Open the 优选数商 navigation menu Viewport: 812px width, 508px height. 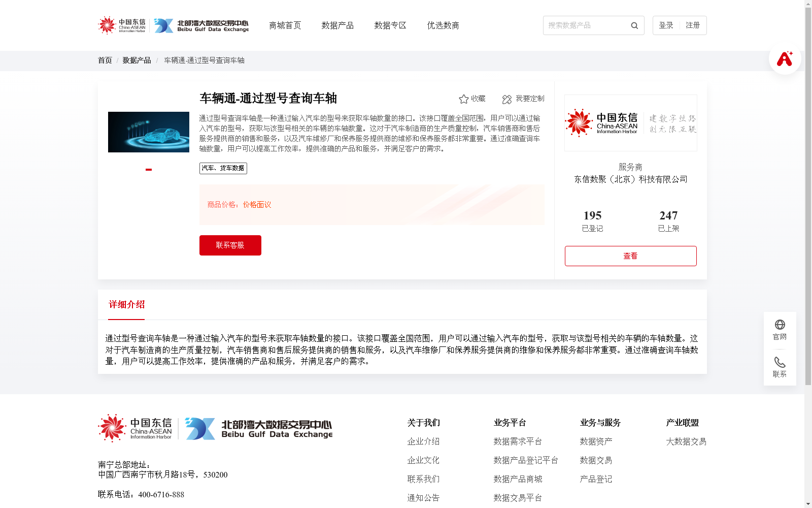[443, 25]
